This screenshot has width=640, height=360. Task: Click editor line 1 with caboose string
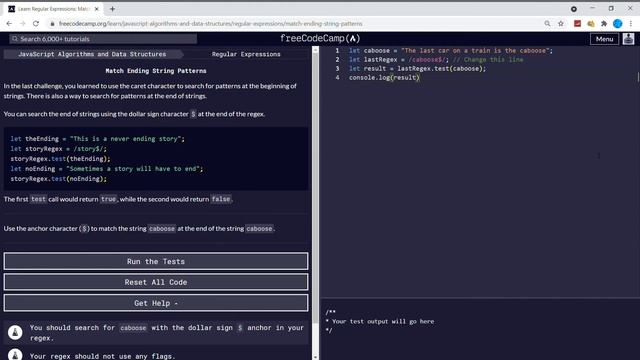pyautogui.click(x=451, y=51)
